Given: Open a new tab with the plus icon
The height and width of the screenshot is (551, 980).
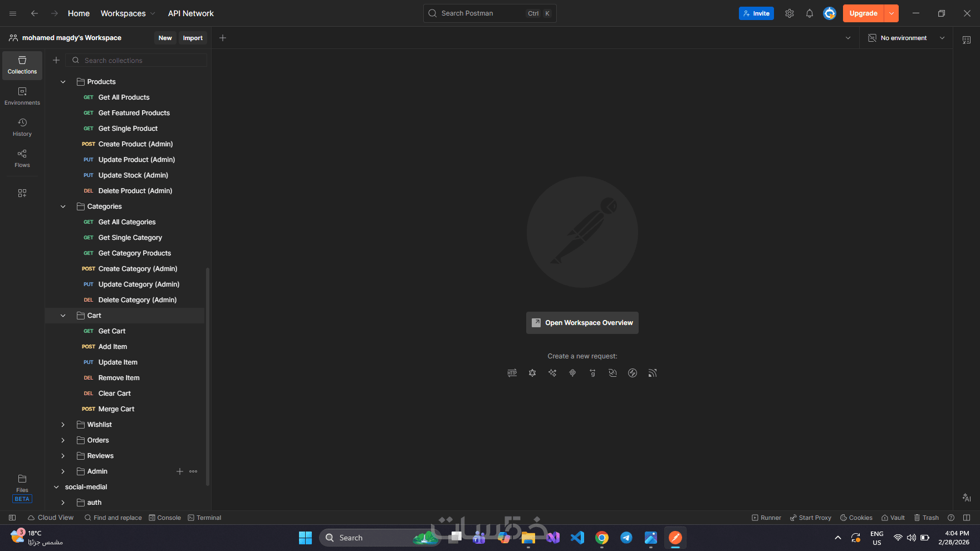Looking at the screenshot, I should click(x=223, y=38).
